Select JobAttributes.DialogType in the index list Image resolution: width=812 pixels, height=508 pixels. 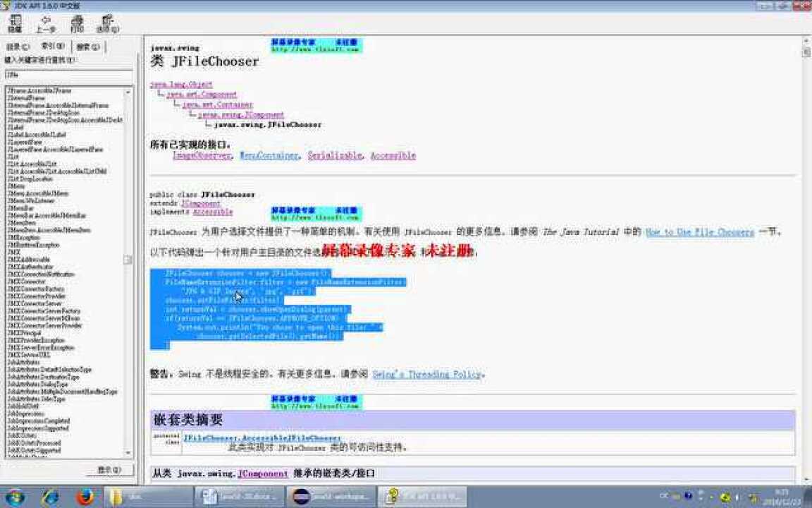click(x=37, y=384)
